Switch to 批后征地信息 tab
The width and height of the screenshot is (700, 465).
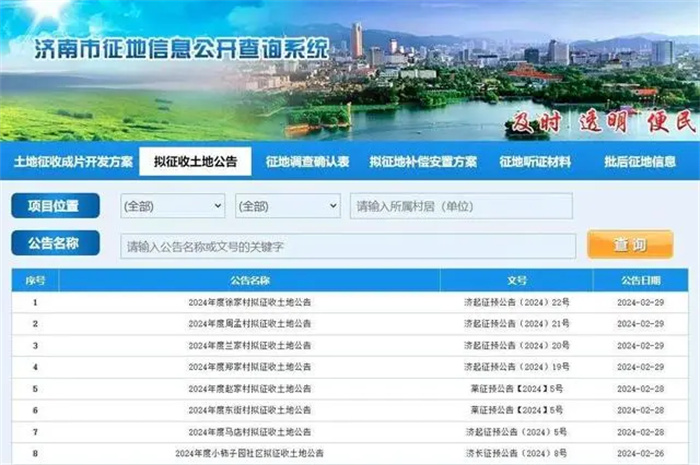640,162
